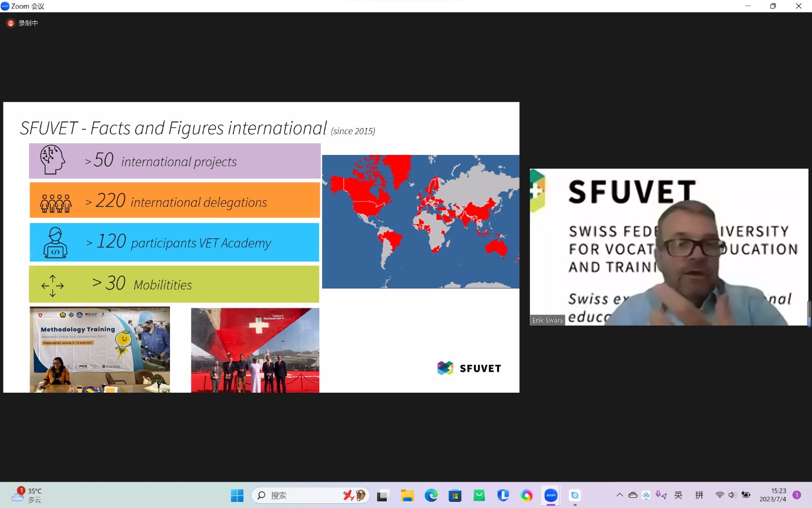This screenshot has width=812, height=508.
Task: Click the search box mascot icon
Action: [354, 495]
